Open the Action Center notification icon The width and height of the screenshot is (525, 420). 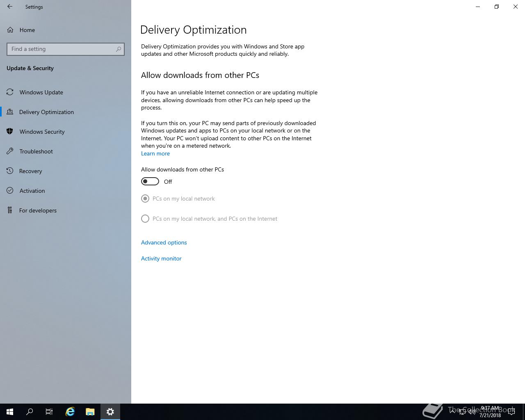click(x=512, y=412)
